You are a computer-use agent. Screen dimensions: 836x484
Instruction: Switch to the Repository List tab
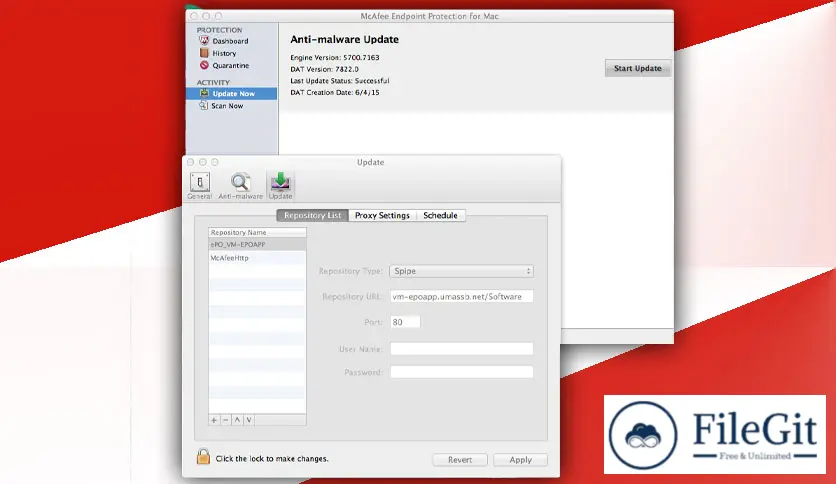point(312,215)
